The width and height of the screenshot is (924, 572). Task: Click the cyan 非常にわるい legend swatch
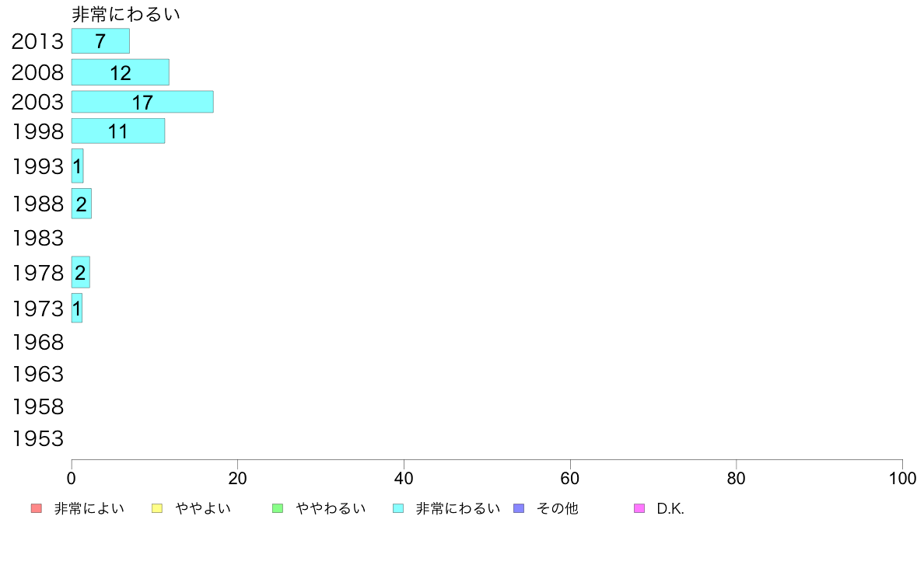398,508
